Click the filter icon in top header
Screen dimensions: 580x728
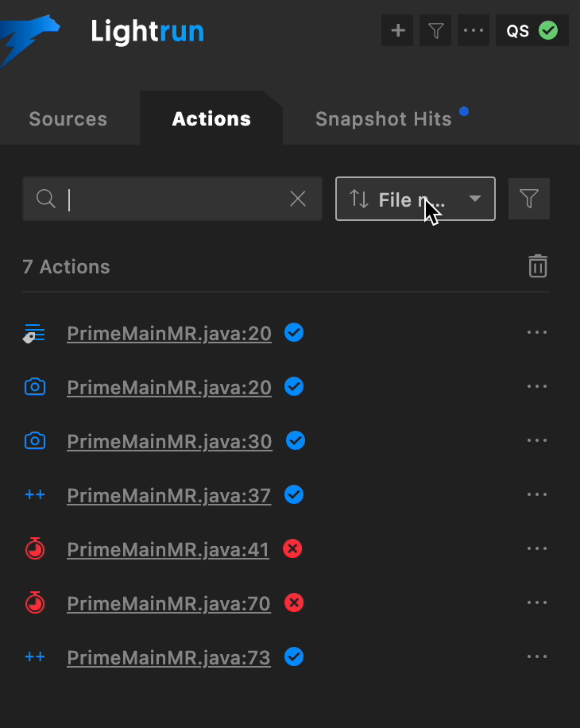point(435,31)
